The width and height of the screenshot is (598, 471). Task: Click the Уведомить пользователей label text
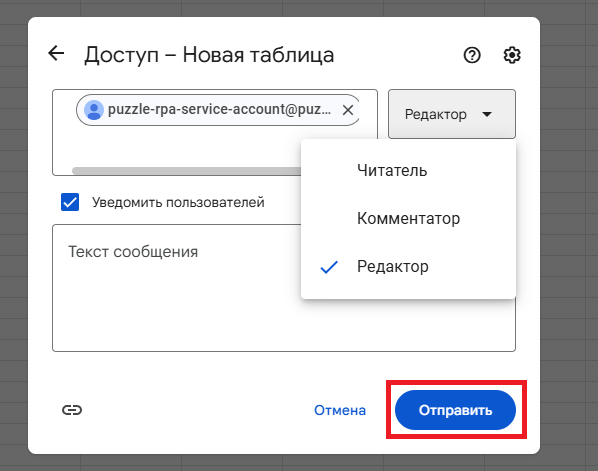point(178,203)
